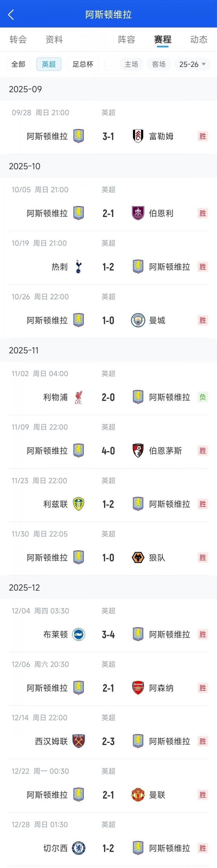Screen dimensions: 217x868
Task: Click the Arsenal club crest
Action: [x=138, y=688]
